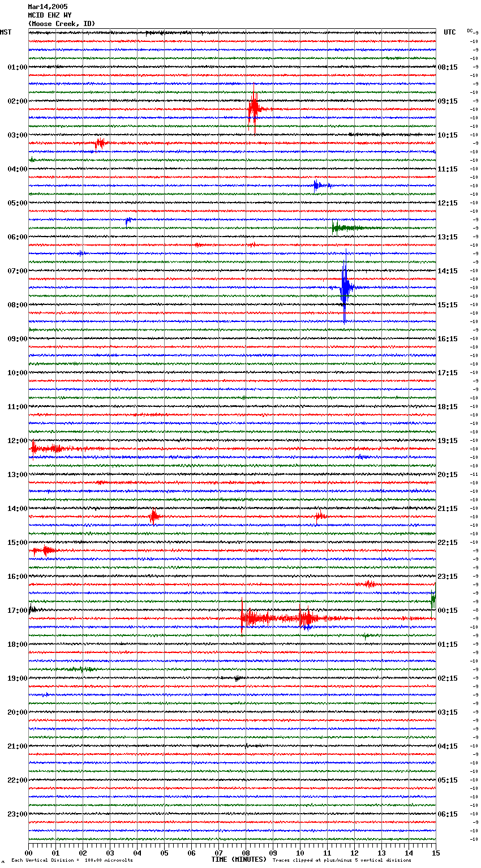Click the 09 minute axis tick label
This screenshot has height=868, width=481.
(x=273, y=853)
